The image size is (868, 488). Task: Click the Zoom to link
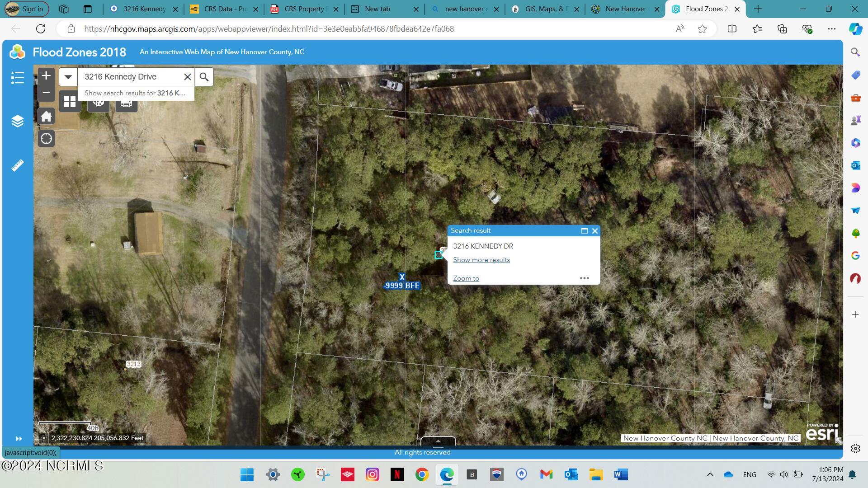[x=466, y=278]
